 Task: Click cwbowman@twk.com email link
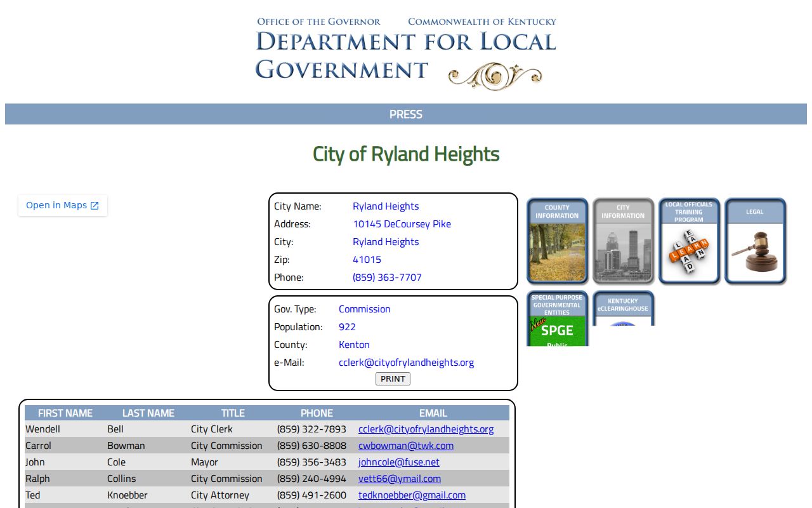[406, 446]
